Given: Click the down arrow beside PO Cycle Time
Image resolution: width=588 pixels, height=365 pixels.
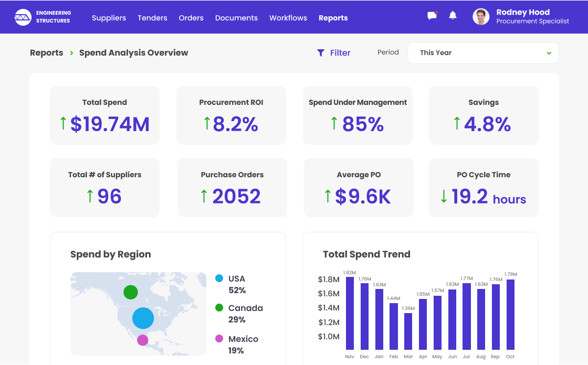Looking at the screenshot, I should coord(444,196).
